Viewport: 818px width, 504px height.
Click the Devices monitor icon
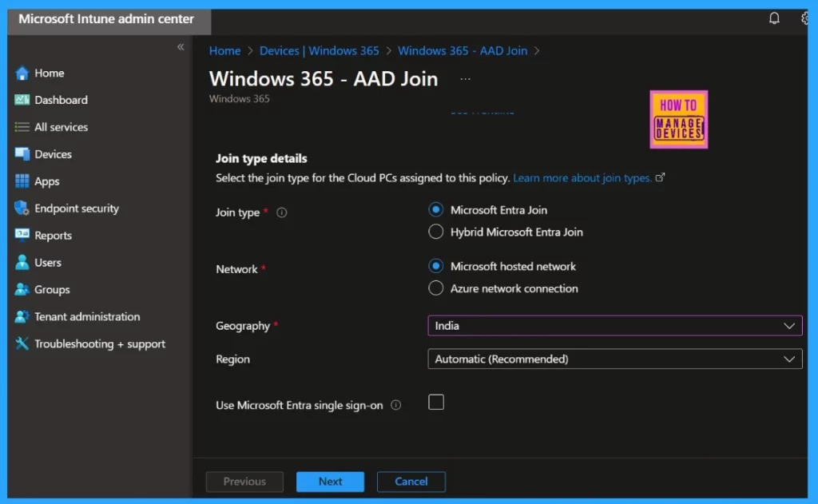pos(22,154)
